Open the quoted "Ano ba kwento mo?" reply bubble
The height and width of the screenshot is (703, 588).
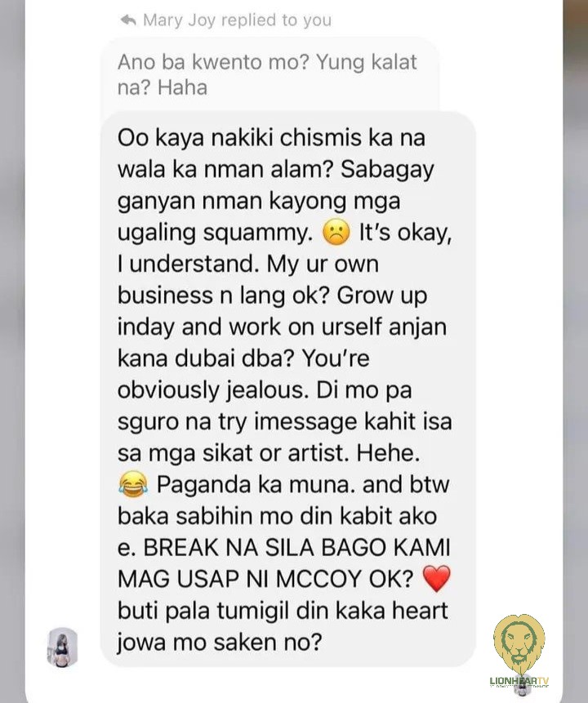coord(269,75)
